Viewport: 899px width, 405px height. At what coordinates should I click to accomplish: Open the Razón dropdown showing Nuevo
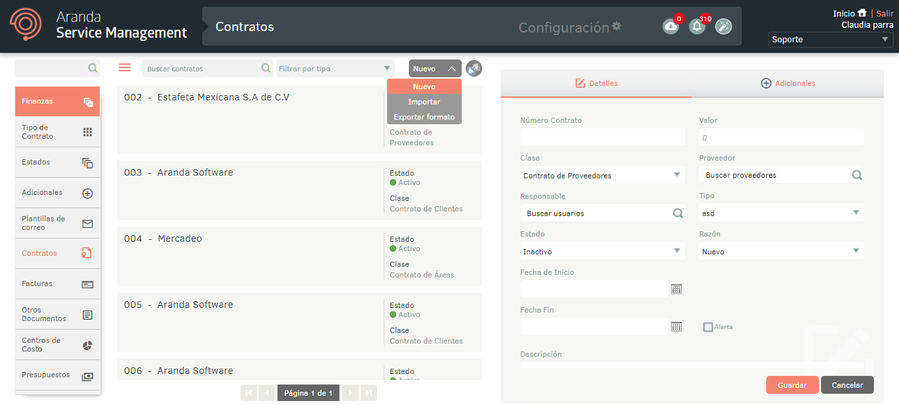(781, 251)
